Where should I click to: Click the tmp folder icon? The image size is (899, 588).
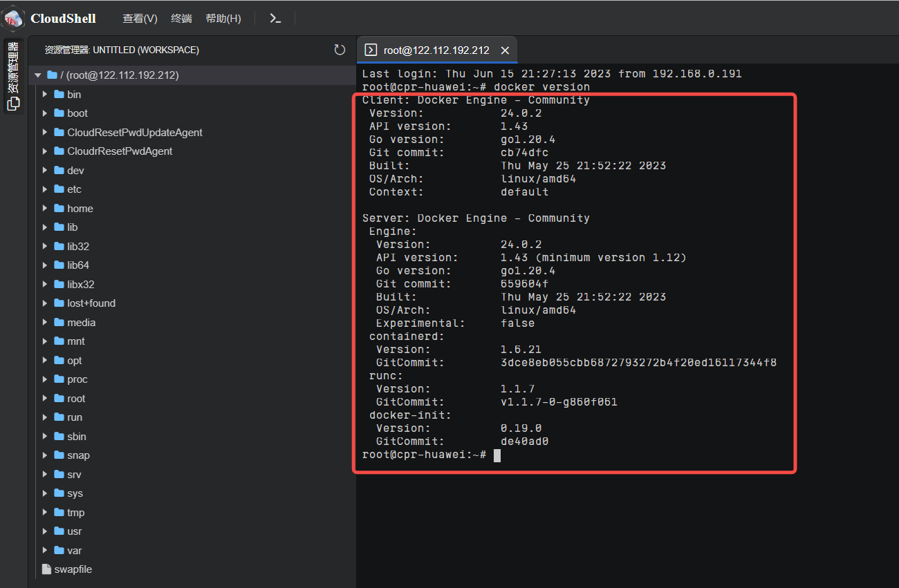click(59, 513)
